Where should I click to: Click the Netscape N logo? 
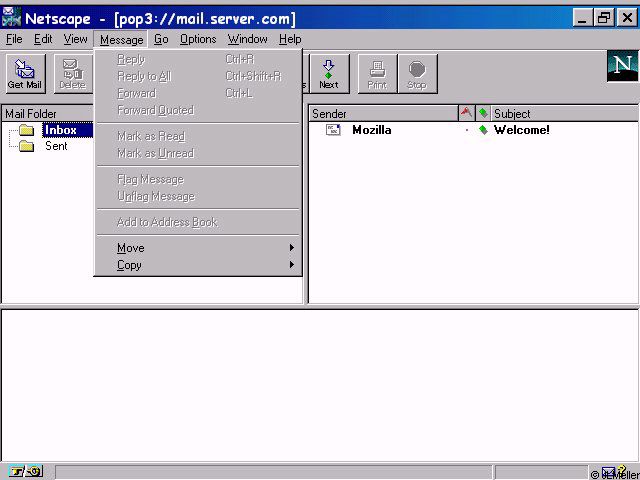point(622,66)
